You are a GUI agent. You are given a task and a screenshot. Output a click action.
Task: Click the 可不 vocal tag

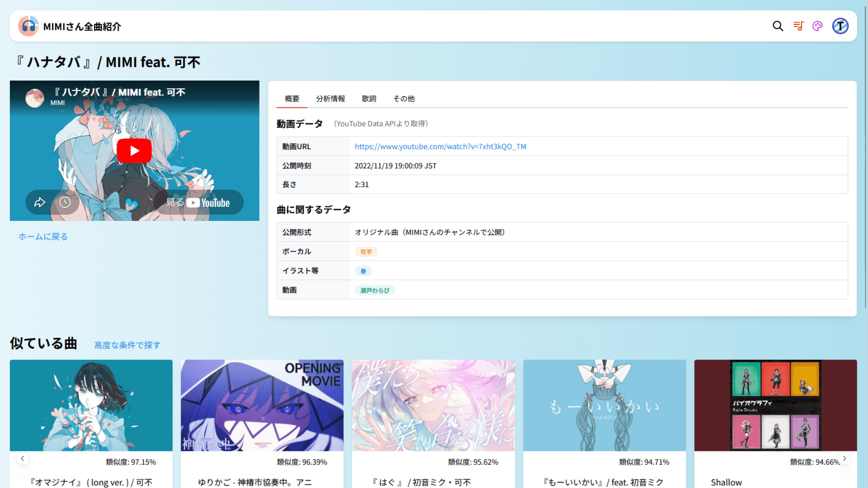366,252
